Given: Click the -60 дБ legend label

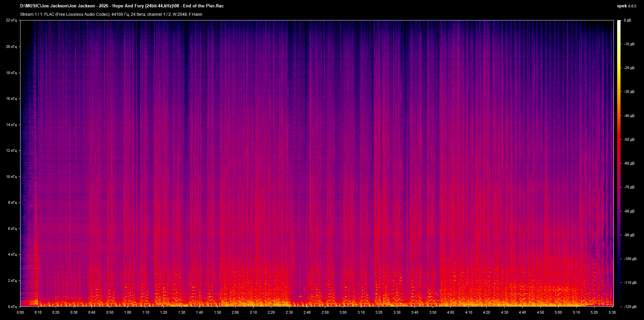Looking at the screenshot, I should [629, 164].
